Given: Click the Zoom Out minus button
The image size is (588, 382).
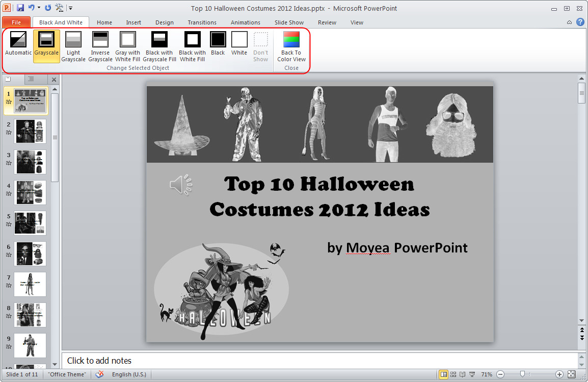Looking at the screenshot, I should tap(500, 374).
